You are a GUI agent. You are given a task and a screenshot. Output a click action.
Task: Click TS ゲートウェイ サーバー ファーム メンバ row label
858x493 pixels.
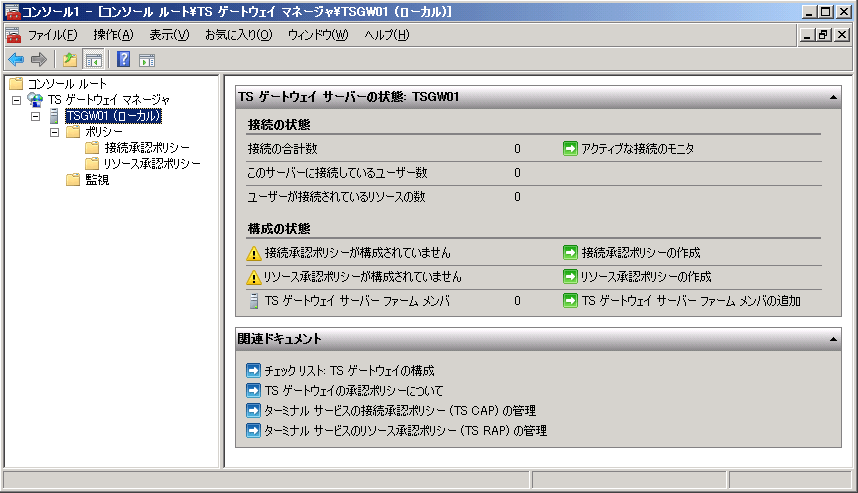pyautogui.click(x=357, y=301)
